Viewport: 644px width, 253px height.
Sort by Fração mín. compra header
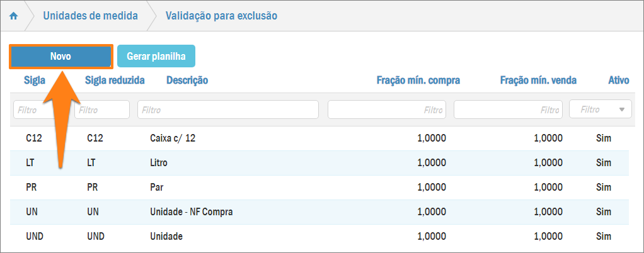pos(418,80)
